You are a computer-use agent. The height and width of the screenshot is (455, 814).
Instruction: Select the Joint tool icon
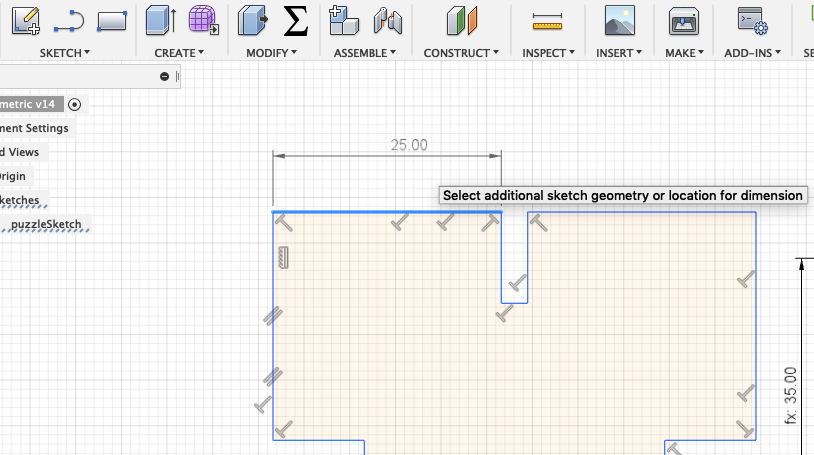[x=388, y=21]
